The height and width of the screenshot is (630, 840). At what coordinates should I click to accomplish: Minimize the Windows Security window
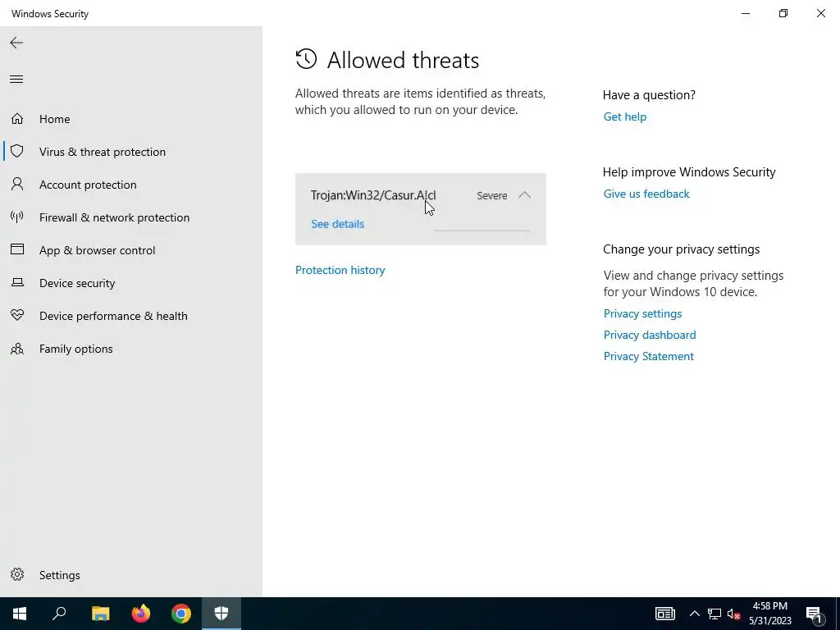point(745,13)
